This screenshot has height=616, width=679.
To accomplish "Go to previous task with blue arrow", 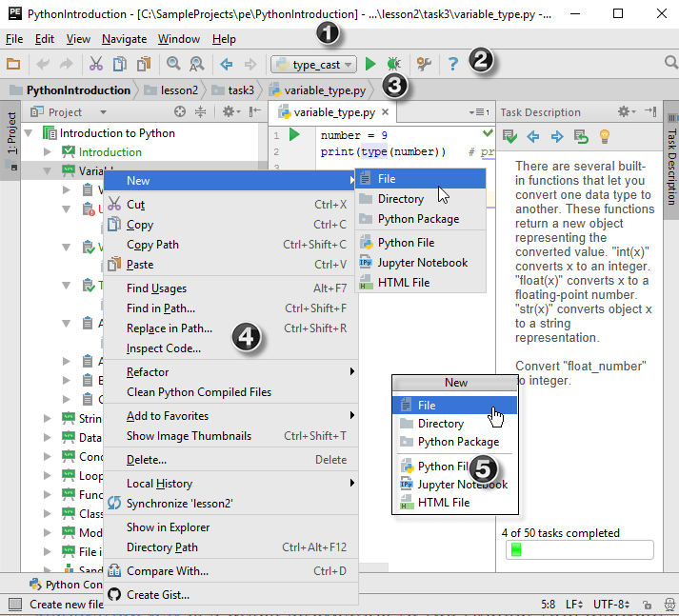I will pos(533,137).
